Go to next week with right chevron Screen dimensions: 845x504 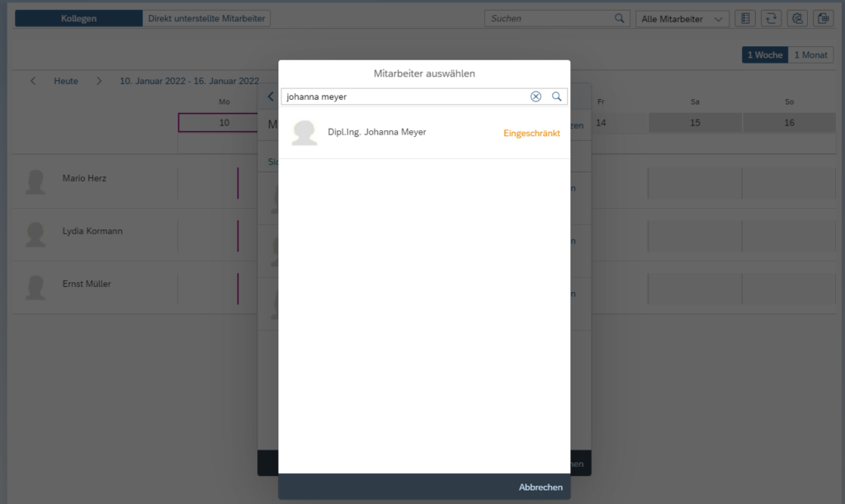pos(99,81)
